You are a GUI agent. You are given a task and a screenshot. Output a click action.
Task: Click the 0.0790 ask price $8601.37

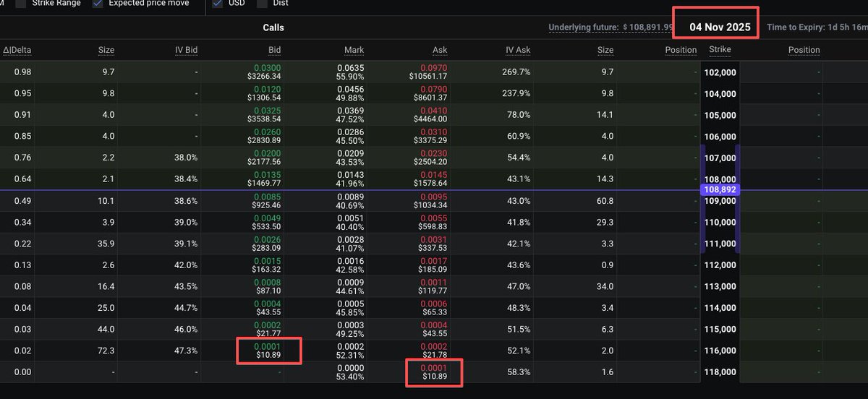coord(430,93)
